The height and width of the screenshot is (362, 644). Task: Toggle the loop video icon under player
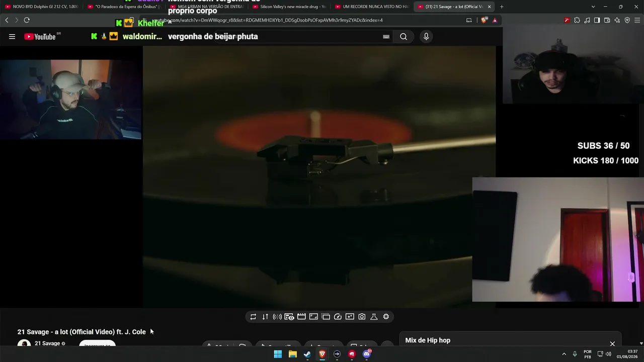[x=253, y=317]
